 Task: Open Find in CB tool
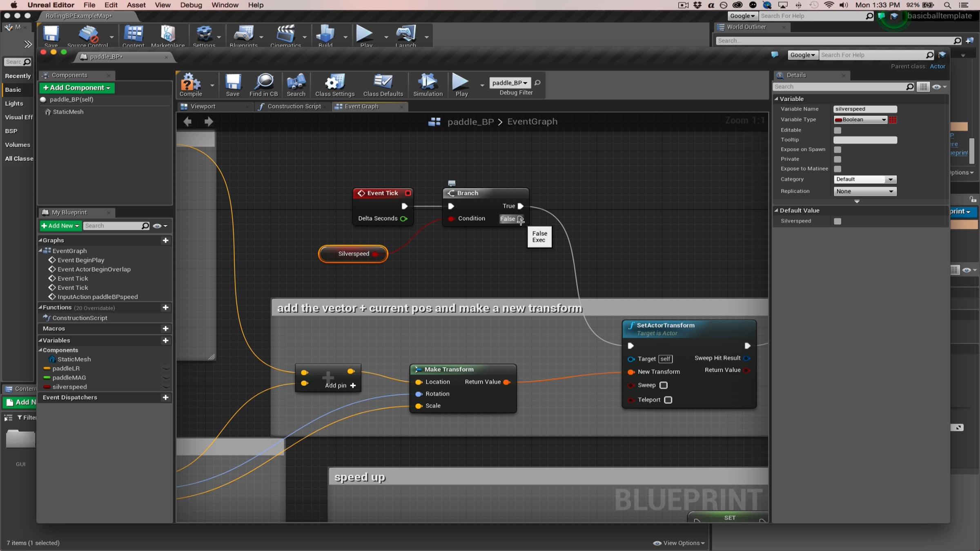[x=264, y=82]
